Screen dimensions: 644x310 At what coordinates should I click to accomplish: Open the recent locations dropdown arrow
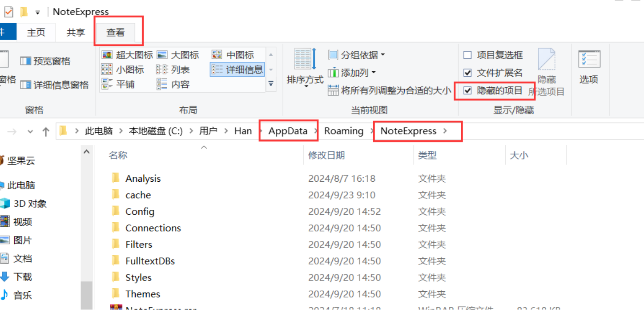click(x=30, y=132)
